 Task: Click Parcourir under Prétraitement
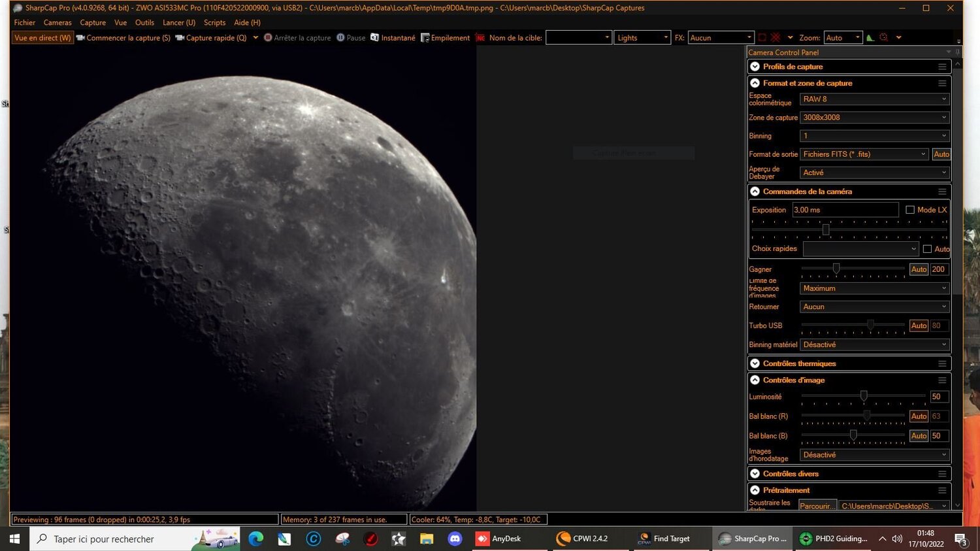pyautogui.click(x=817, y=505)
